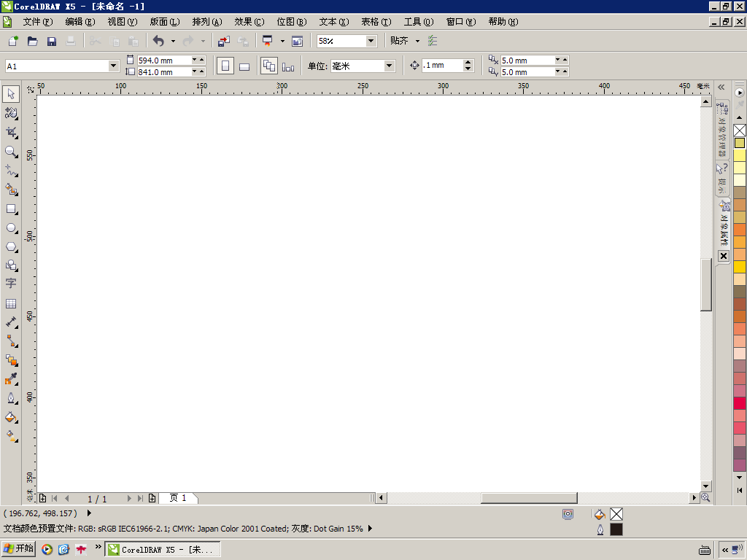Expand the undo history dropdown arrow
Viewport: 747px width, 560px height.
point(173,41)
